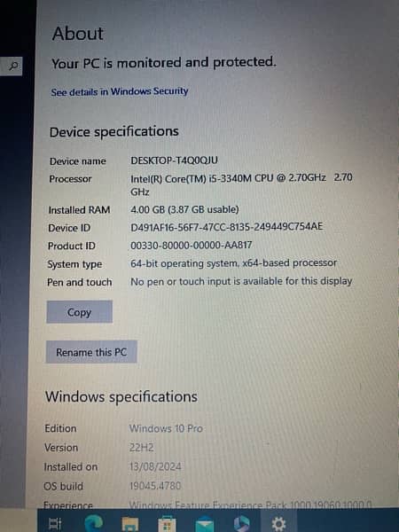Click the Processor value text
Screen dimensions: 399x532
[241, 184]
